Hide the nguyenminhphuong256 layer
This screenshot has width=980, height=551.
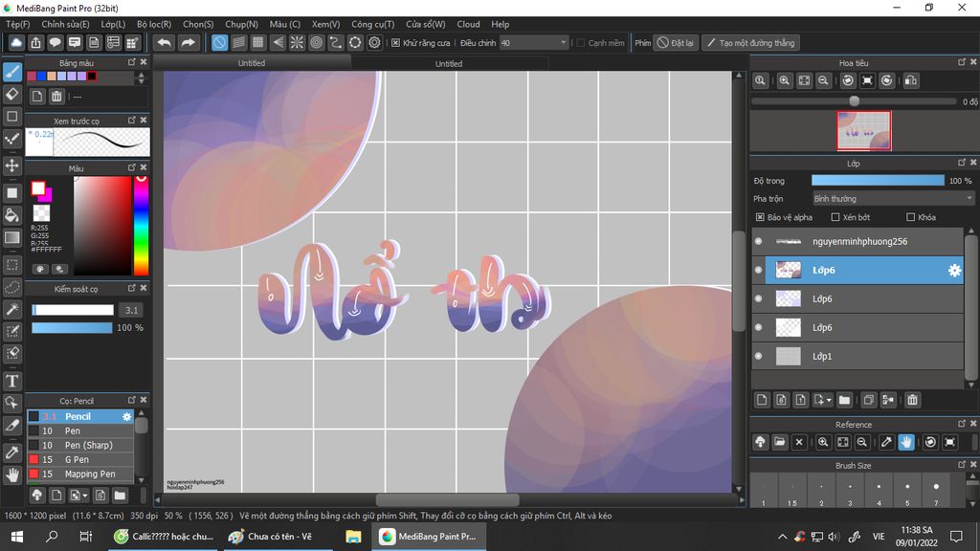coord(759,241)
